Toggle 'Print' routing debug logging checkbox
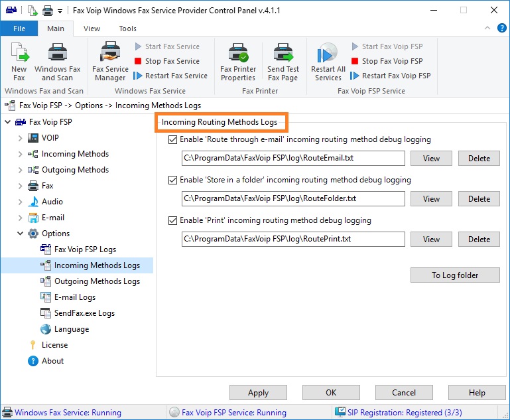Screen dimensions: 510x420 (x=172, y=221)
